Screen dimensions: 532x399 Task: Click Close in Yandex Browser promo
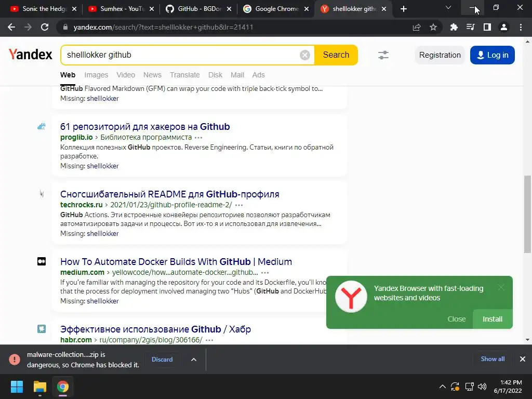click(x=456, y=319)
